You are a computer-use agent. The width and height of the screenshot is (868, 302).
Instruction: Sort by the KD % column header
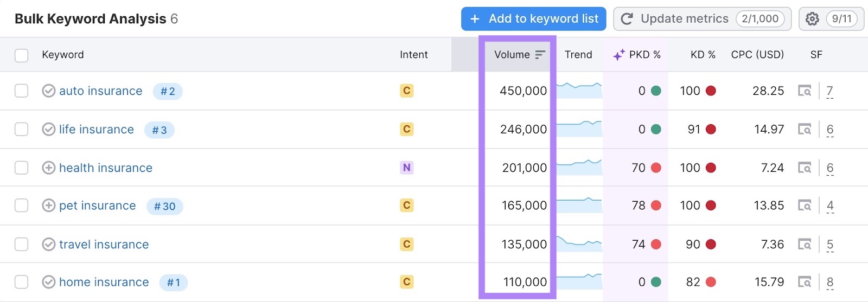click(703, 55)
